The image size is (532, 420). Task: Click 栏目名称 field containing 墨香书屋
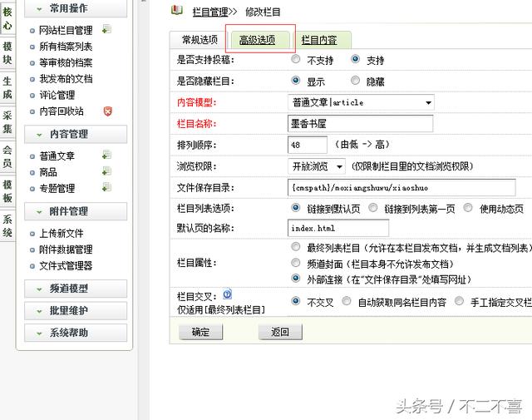click(x=360, y=124)
